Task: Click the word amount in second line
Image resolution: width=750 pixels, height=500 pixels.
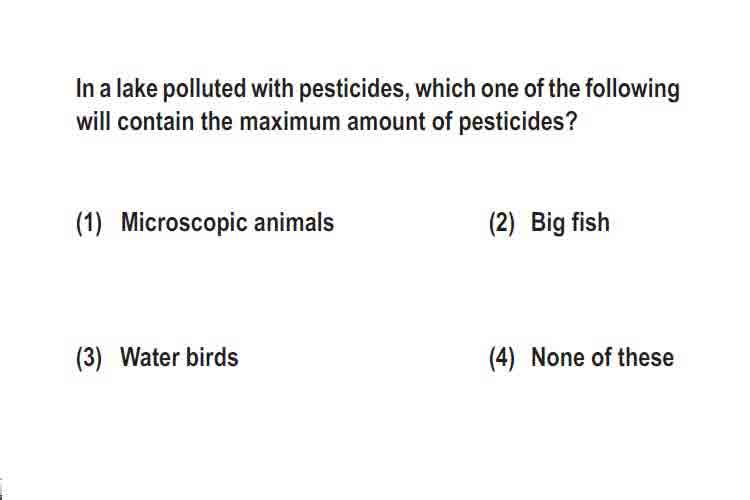Action: pyautogui.click(x=386, y=122)
